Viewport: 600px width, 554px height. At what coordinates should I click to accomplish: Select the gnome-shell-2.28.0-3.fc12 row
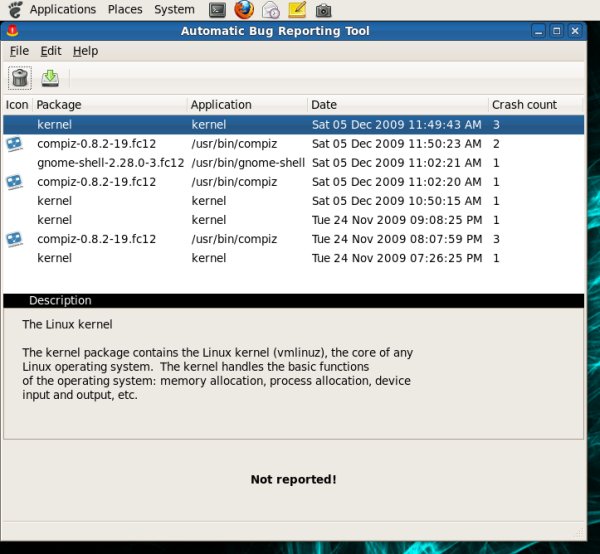pos(294,163)
